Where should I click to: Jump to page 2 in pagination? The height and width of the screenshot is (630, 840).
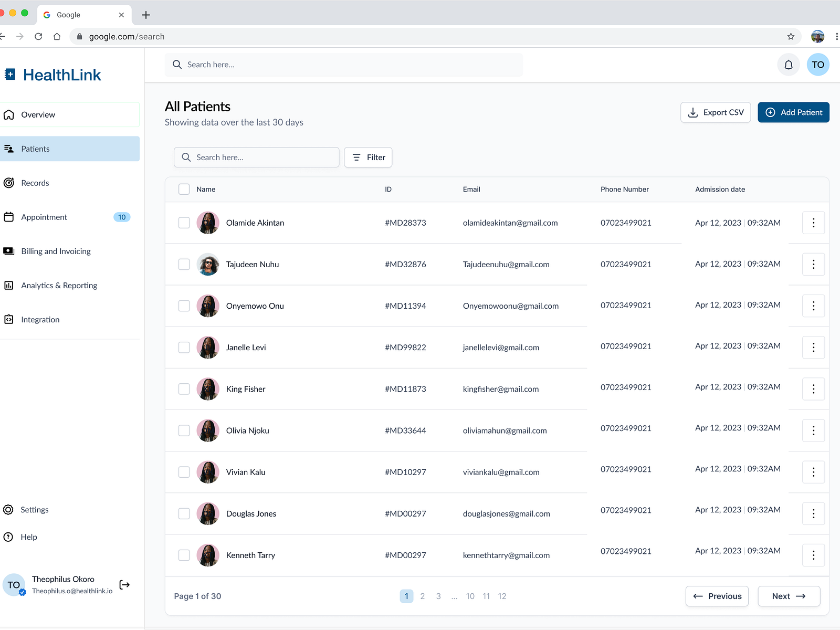(422, 596)
